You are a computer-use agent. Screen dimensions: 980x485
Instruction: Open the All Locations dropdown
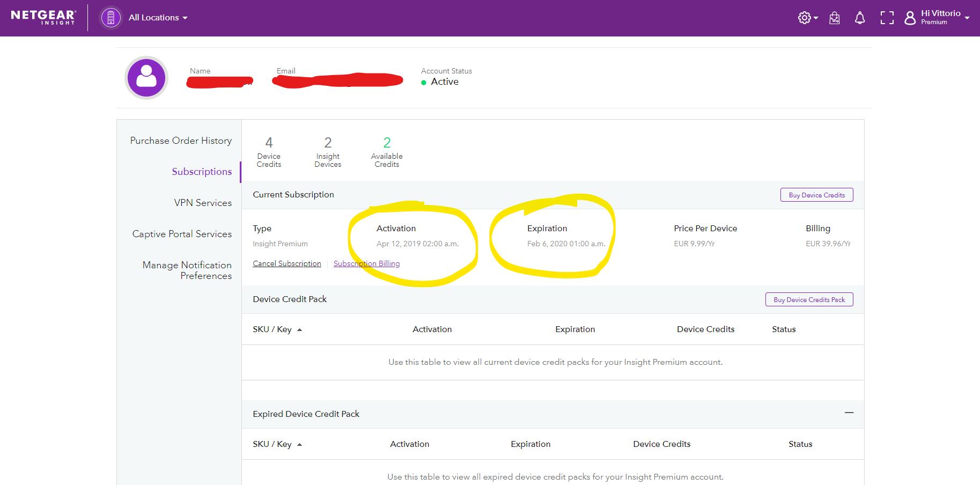point(158,18)
